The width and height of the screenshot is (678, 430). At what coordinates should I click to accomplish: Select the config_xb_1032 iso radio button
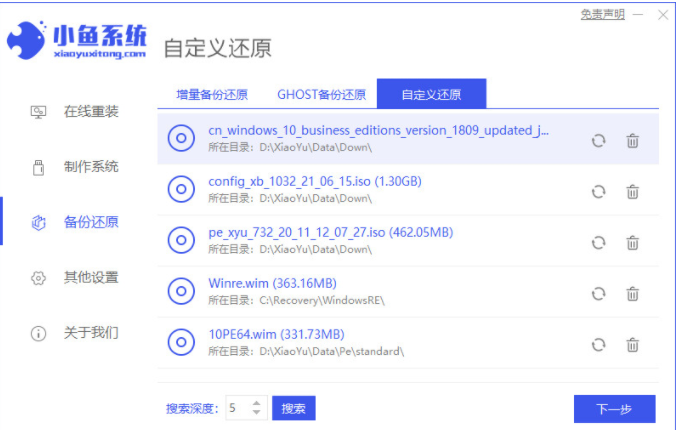(181, 189)
